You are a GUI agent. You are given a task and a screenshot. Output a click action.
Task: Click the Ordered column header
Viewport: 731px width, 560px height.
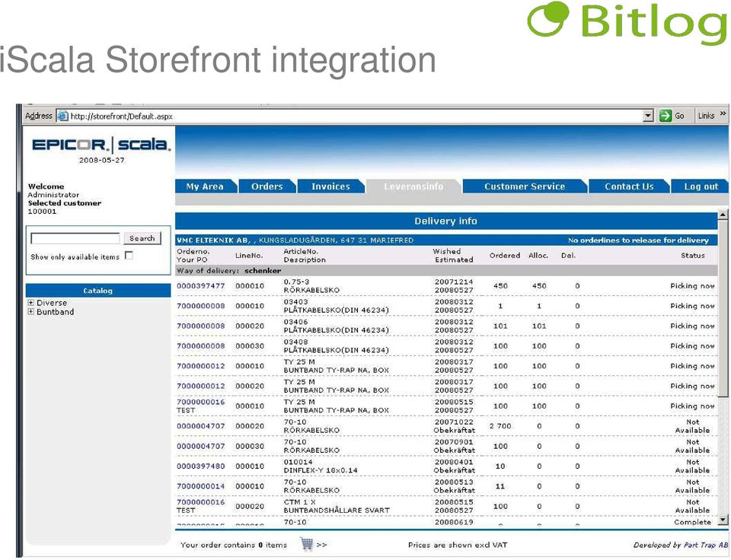(504, 256)
